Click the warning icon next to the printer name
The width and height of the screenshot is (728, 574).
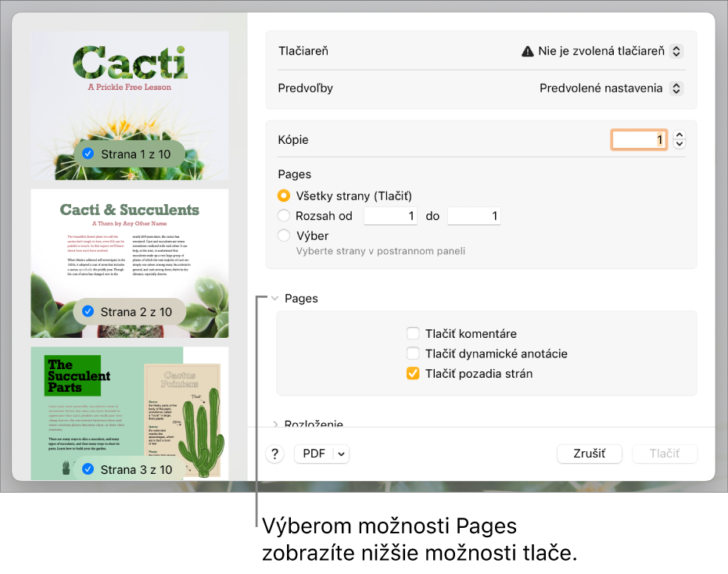[527, 51]
